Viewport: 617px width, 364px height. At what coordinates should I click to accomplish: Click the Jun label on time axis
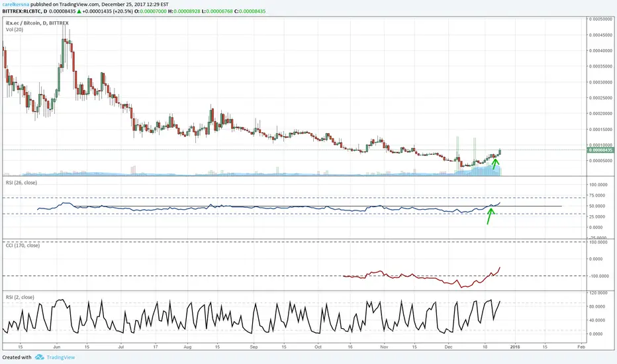(57, 347)
